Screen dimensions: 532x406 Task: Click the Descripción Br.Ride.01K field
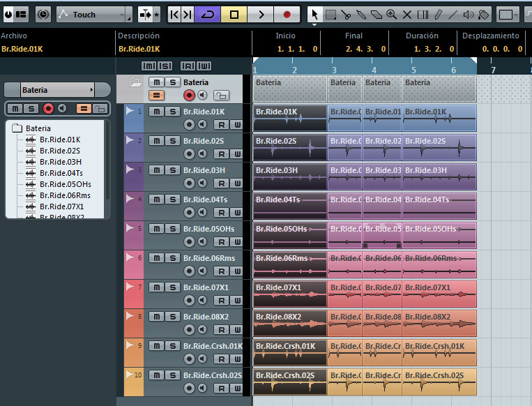tap(139, 49)
